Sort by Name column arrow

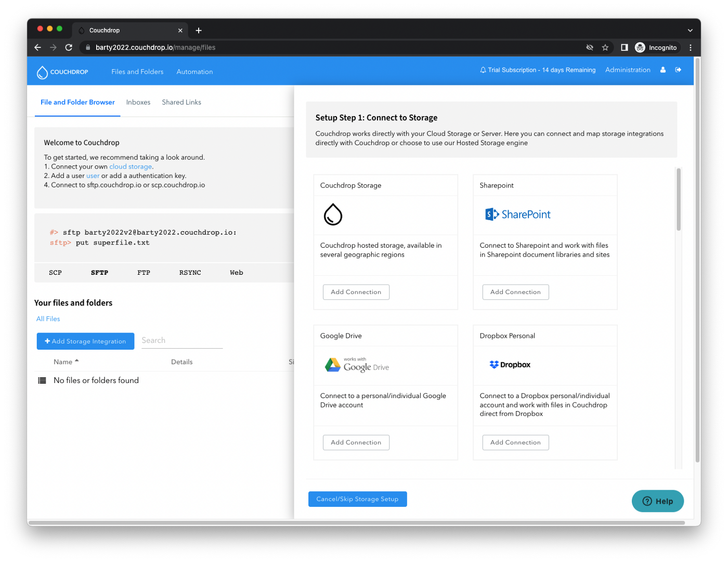(x=76, y=361)
